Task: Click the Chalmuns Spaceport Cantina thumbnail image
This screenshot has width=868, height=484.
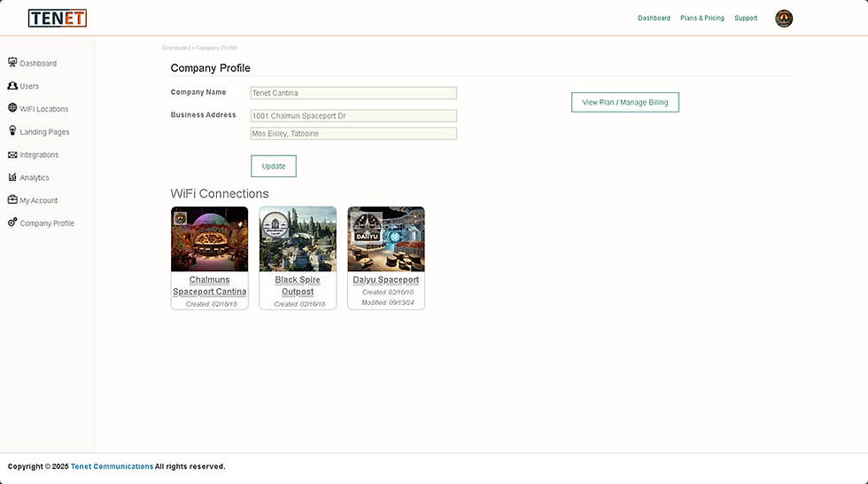Action: click(x=210, y=239)
